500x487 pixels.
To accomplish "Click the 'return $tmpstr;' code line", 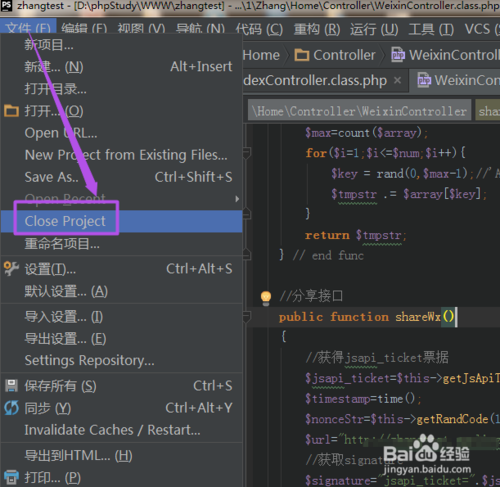I will (x=356, y=235).
